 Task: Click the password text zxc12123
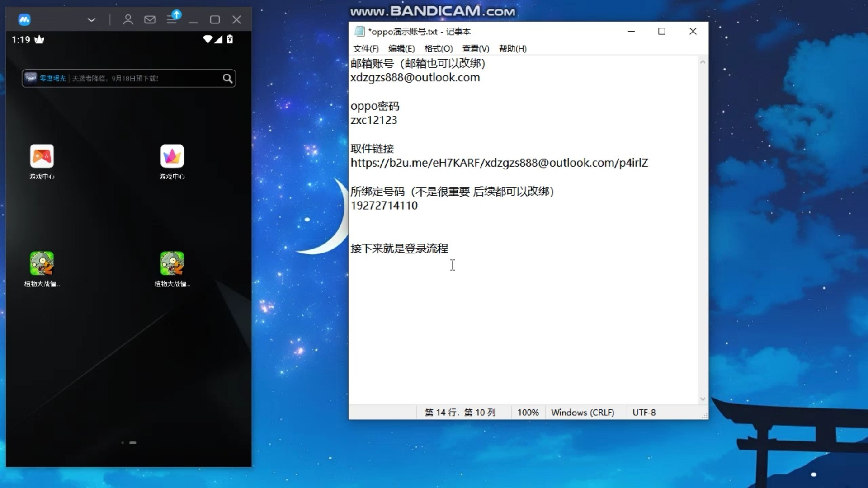(374, 120)
